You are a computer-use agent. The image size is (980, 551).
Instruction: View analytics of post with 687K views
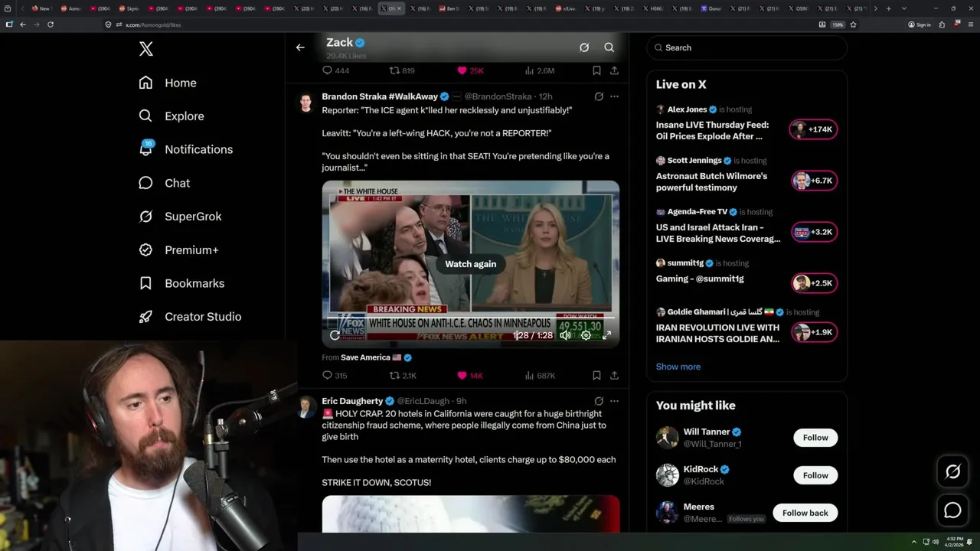pyautogui.click(x=540, y=376)
